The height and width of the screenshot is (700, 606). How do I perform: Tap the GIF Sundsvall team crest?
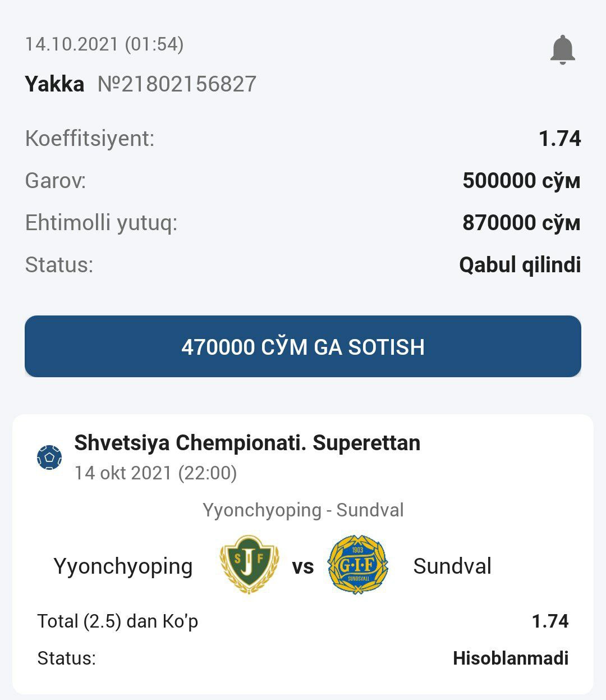coord(358,565)
